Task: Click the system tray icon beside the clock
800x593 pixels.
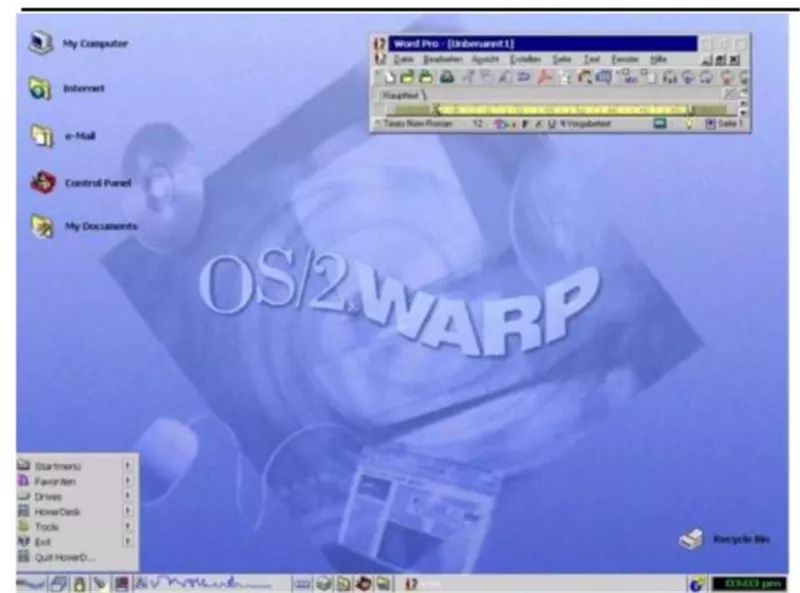Action: coord(697,584)
